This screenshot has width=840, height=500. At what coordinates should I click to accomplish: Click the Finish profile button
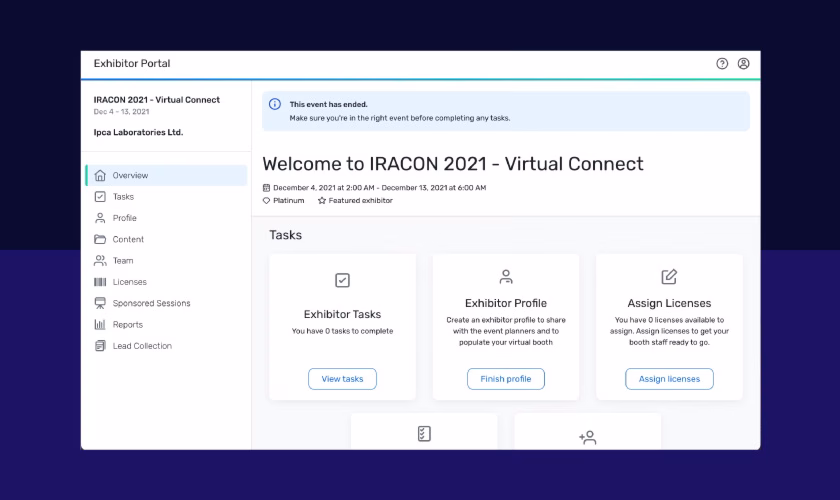click(x=506, y=379)
